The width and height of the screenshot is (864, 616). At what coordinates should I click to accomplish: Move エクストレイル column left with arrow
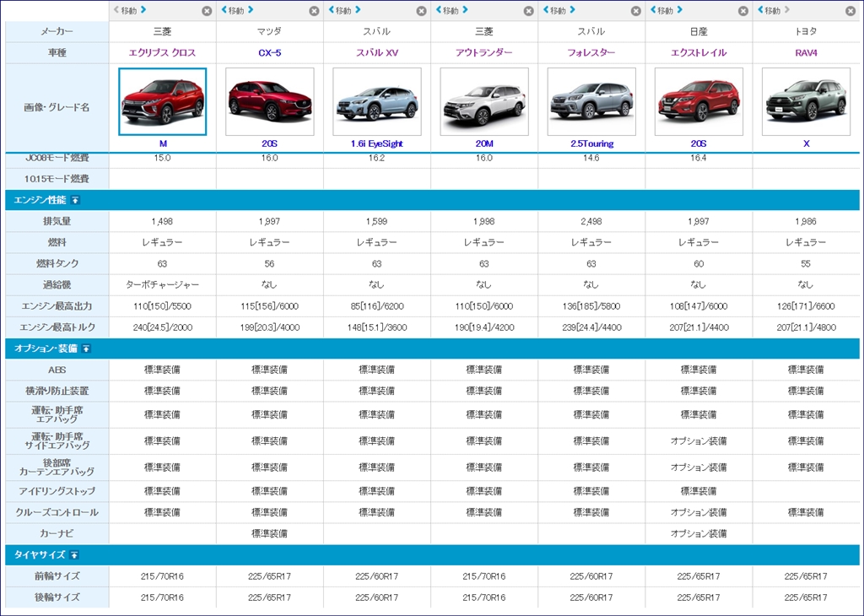click(x=653, y=10)
